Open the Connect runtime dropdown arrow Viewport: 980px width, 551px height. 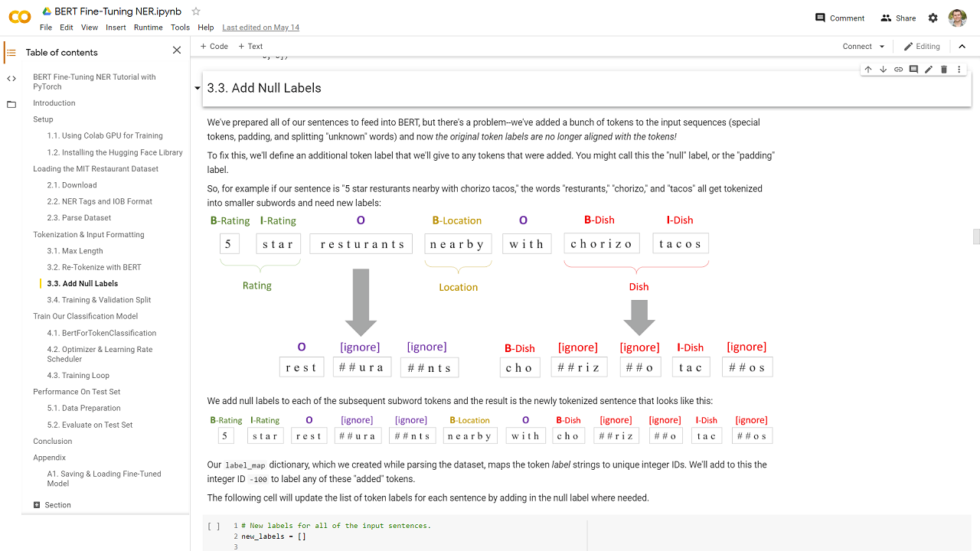(882, 47)
